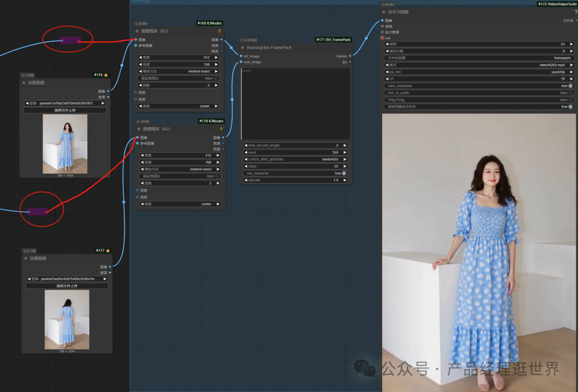Click the 遮罩 output port on node #177
Viewport: 578px width, 392px height.
110,273
